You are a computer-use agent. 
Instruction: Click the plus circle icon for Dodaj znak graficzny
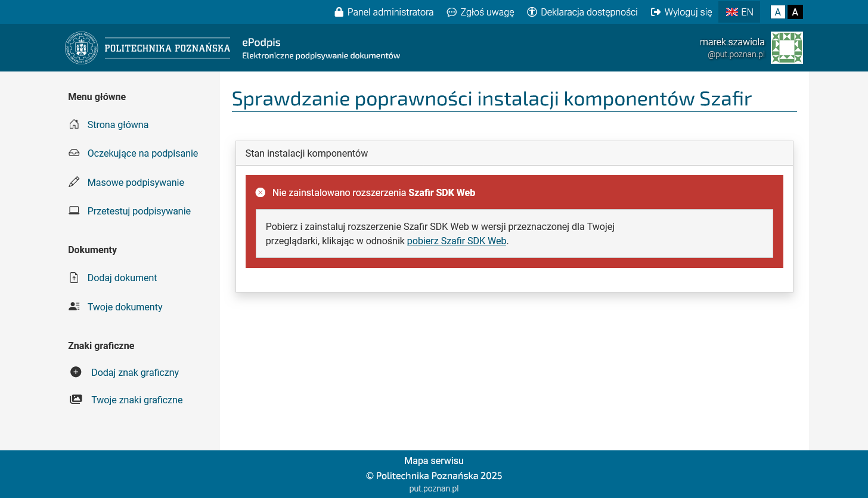[x=76, y=372]
